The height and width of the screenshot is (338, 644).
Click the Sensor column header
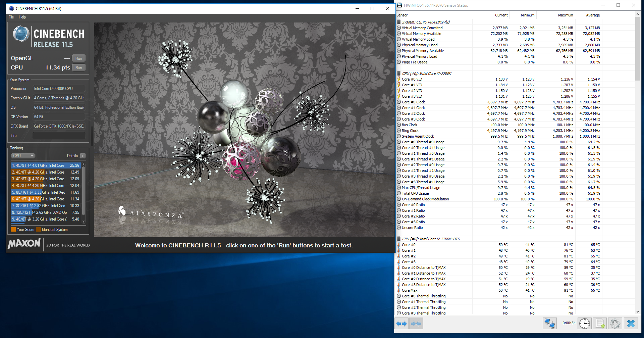pyautogui.click(x=433, y=15)
